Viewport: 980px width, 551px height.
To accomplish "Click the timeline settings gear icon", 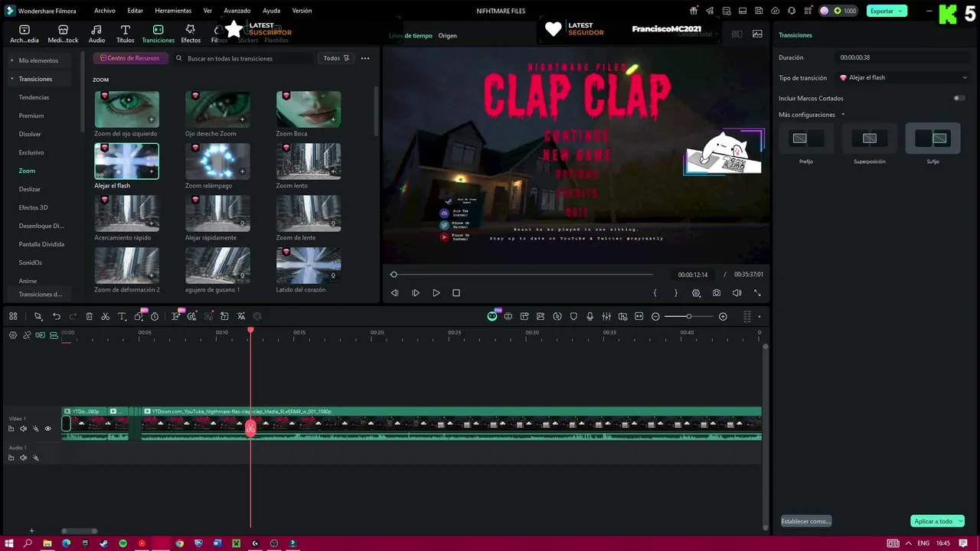I will pos(13,335).
